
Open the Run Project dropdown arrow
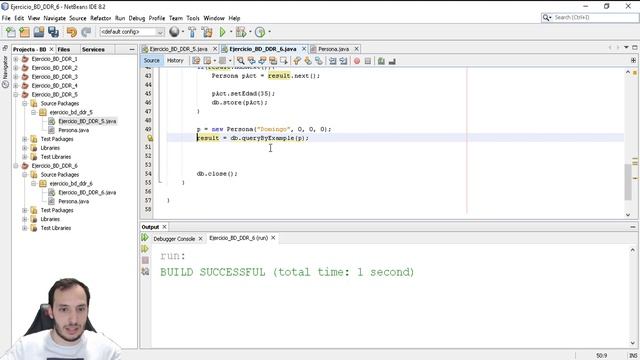tap(231, 32)
